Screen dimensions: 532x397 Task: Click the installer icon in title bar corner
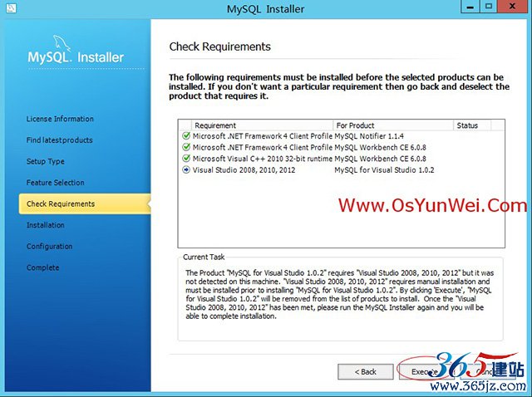point(11,8)
